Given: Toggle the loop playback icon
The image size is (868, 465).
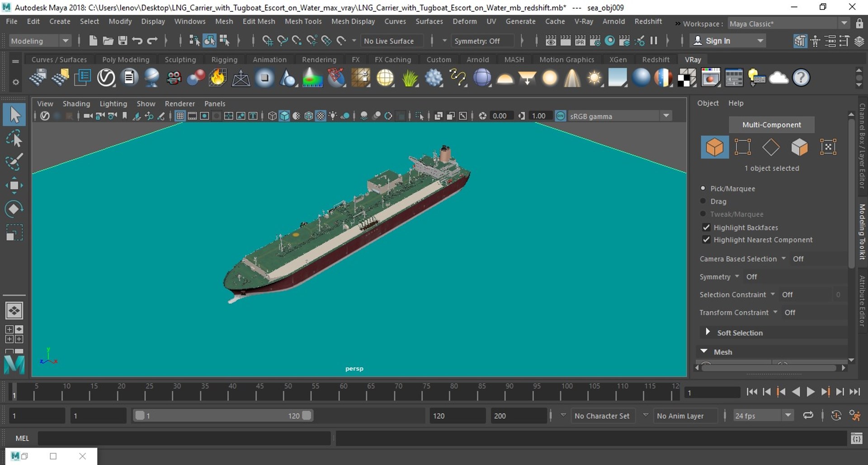Looking at the screenshot, I should click(x=808, y=415).
